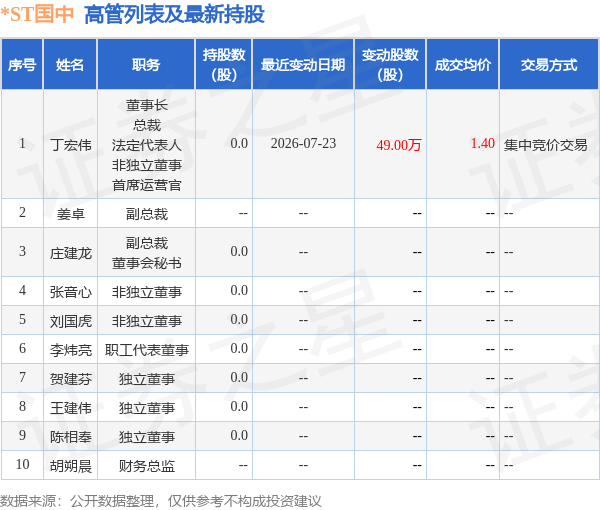Click 总裁 in 丁宏伟's positions

click(x=147, y=125)
